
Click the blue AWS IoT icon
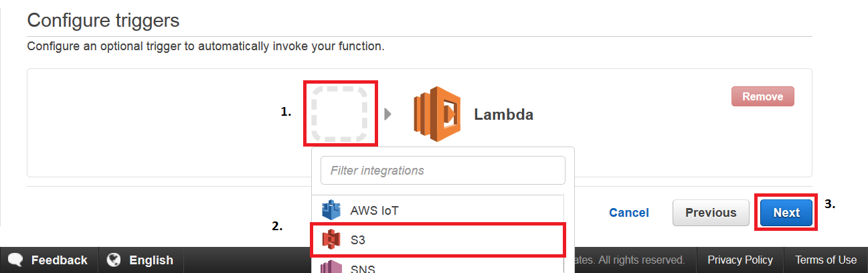pos(332,211)
